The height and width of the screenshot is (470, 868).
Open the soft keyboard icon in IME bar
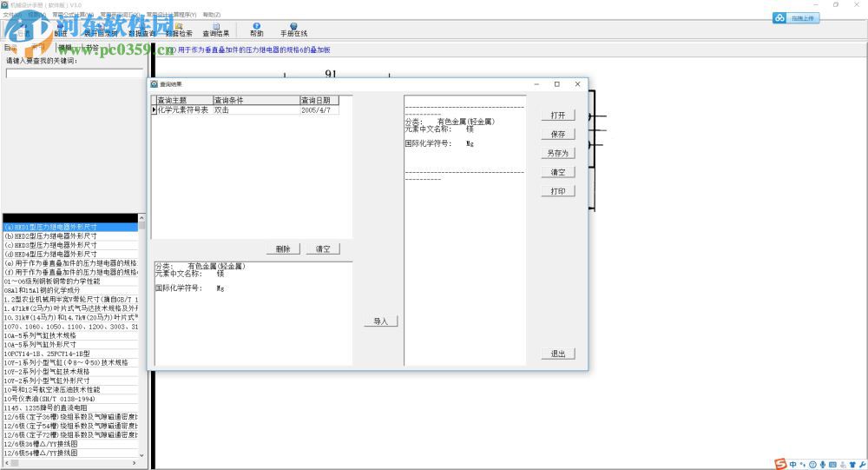coord(832,465)
